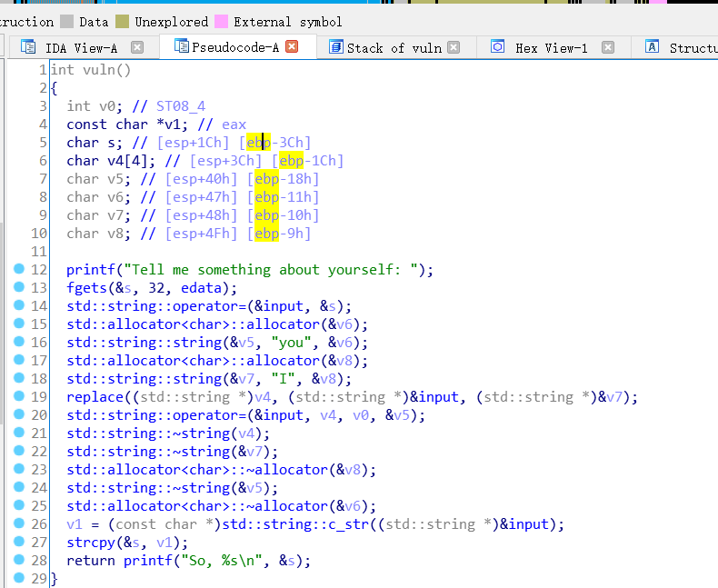Click the navigation band overview bar
Viewport: 718px width, 588px height.
[359, 2]
